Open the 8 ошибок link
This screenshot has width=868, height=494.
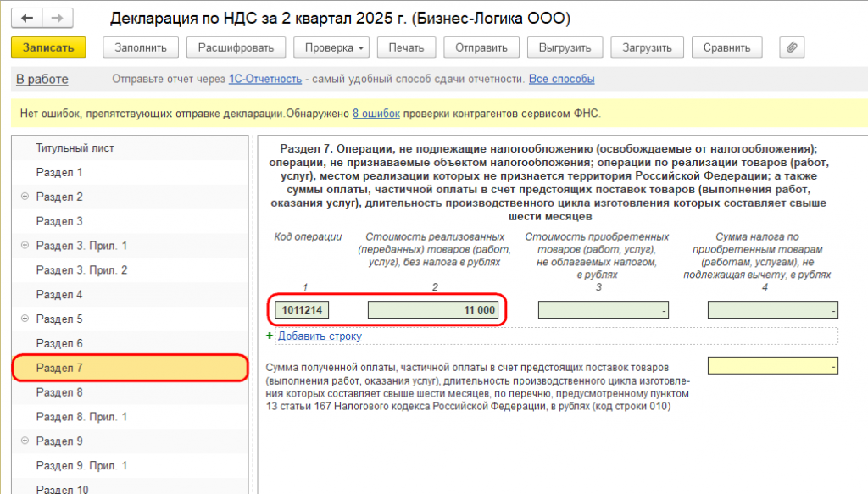[376, 114]
